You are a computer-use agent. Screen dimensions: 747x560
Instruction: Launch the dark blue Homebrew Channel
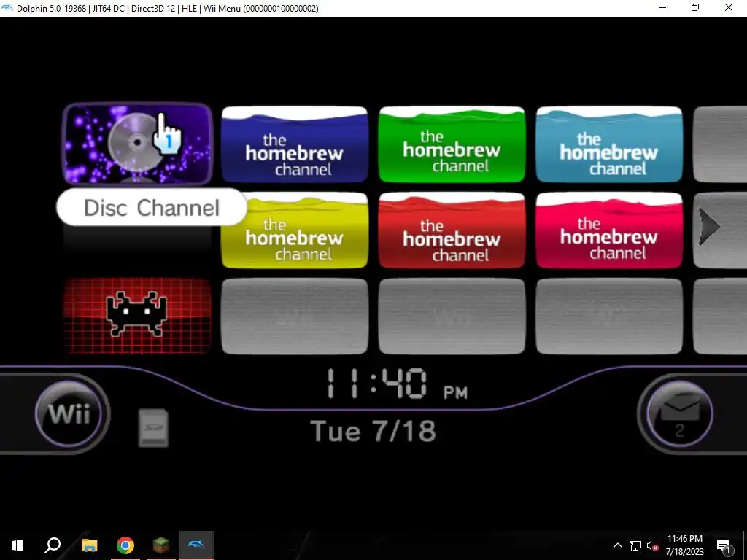point(295,144)
